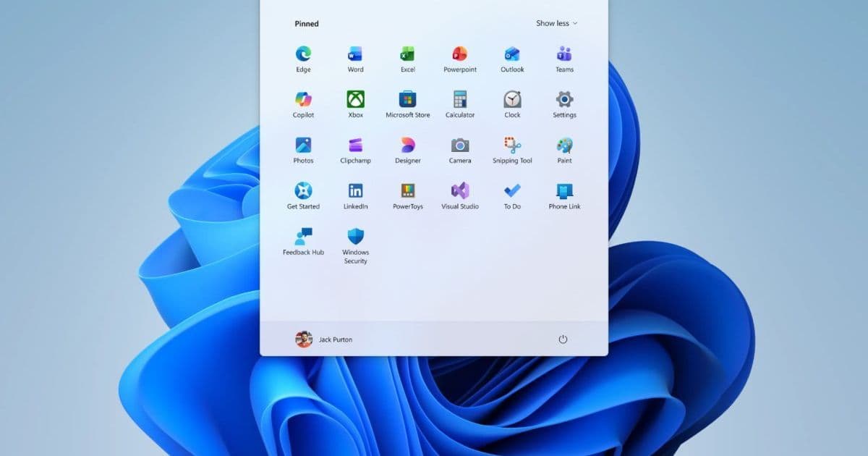Viewport: 868px width, 456px height.
Task: Open the Copilot icon
Action: pos(303,99)
